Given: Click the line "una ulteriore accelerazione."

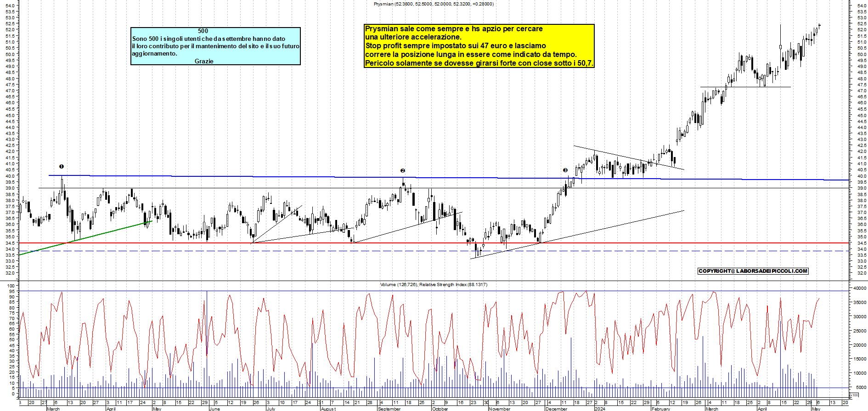Looking at the screenshot, I should pyautogui.click(x=413, y=37).
